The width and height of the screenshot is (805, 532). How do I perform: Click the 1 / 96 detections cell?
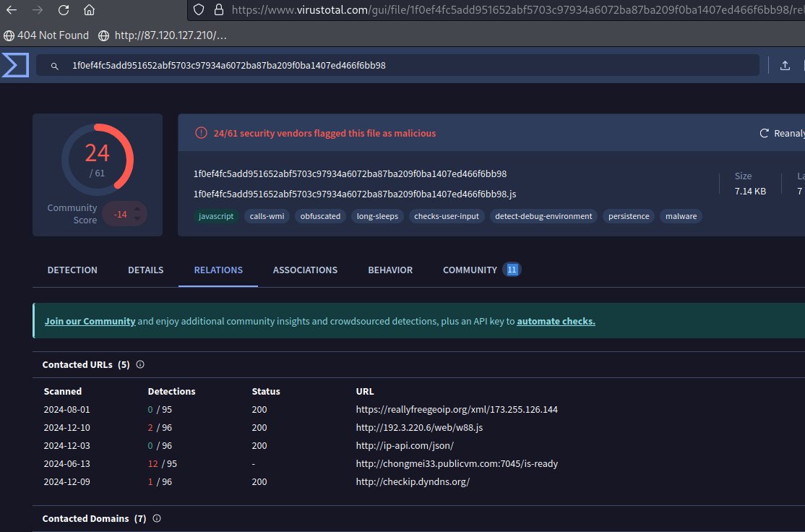pyautogui.click(x=160, y=481)
